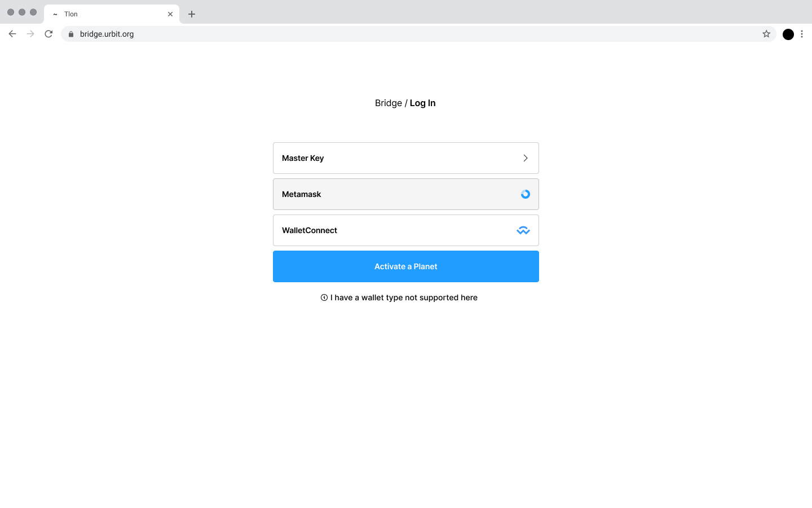Click the sigil icon on the Tlon tab
Image resolution: width=812 pixels, height=508 pixels.
coord(54,14)
